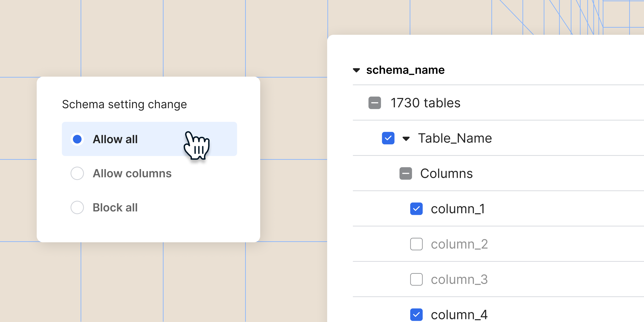644x322 pixels.
Task: Click the 1730 tables row
Action: click(425, 103)
